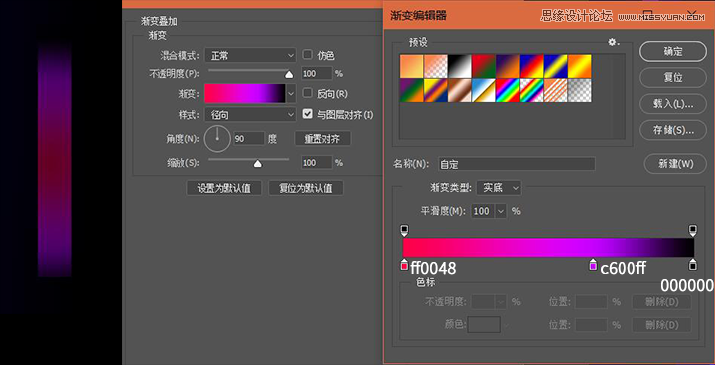715x365 pixels.
Task: Select the orange-to-yellow foreground-to-background preset
Action: coord(411,66)
